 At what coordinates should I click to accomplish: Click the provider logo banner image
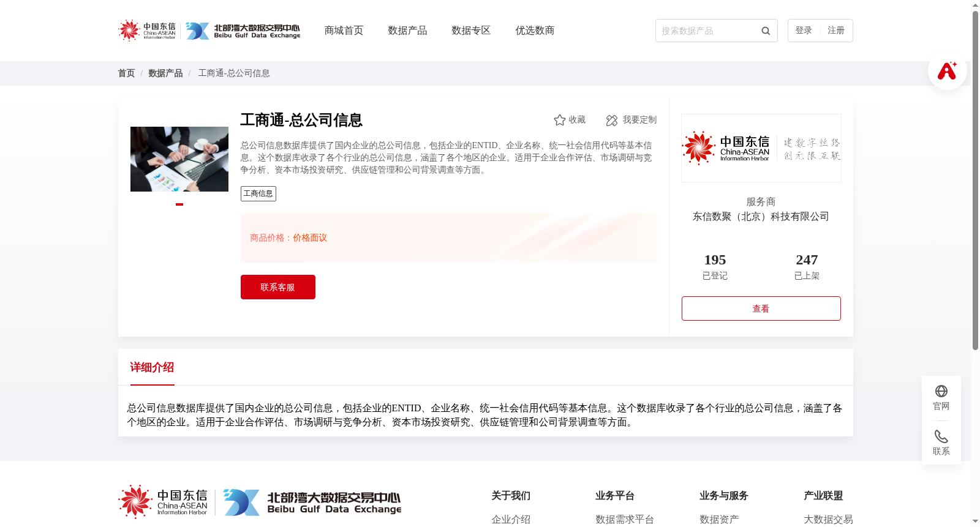tap(761, 148)
